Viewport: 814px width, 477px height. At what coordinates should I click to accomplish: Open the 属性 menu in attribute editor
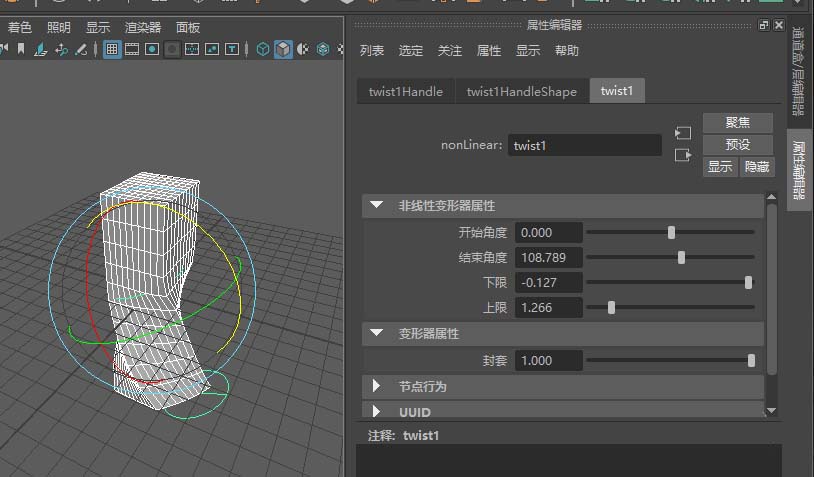(489, 50)
